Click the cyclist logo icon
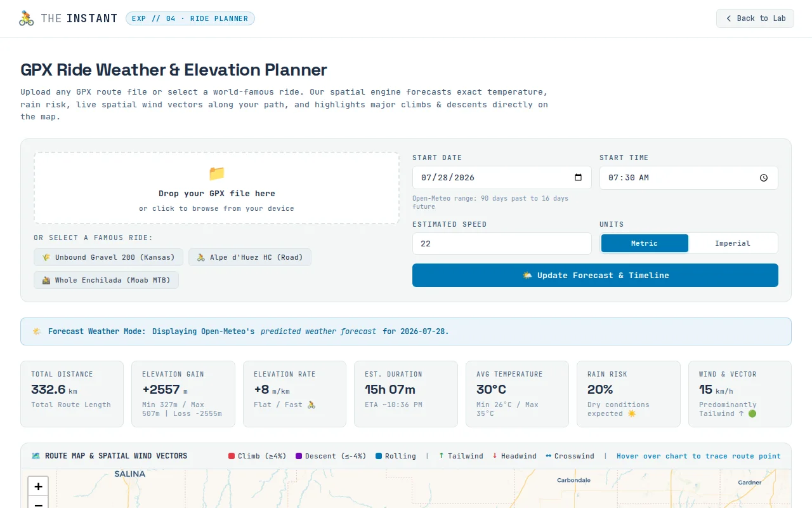 tap(27, 18)
